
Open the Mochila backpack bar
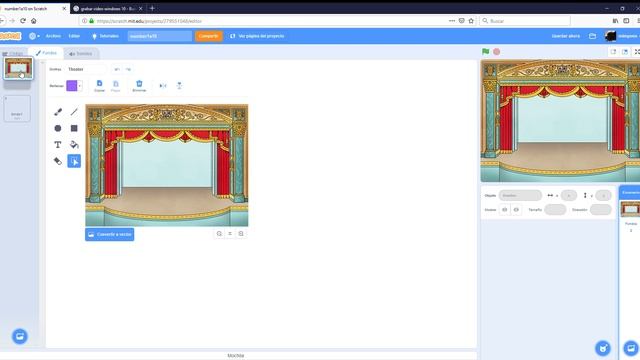[236, 356]
